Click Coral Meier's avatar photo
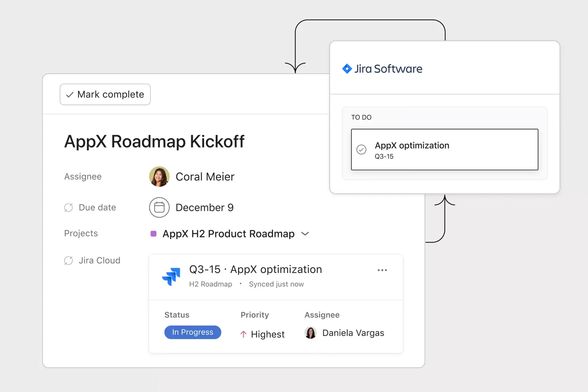The image size is (588, 392). (x=159, y=176)
